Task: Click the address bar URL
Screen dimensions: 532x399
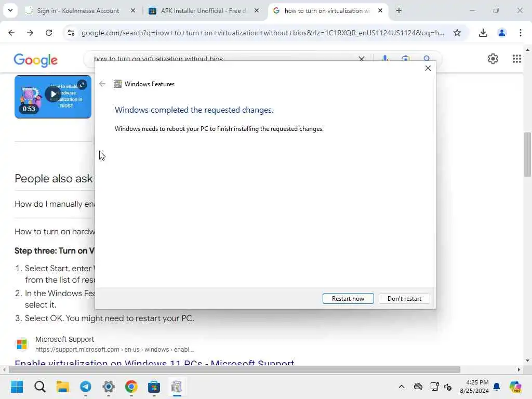Action: coord(263,33)
